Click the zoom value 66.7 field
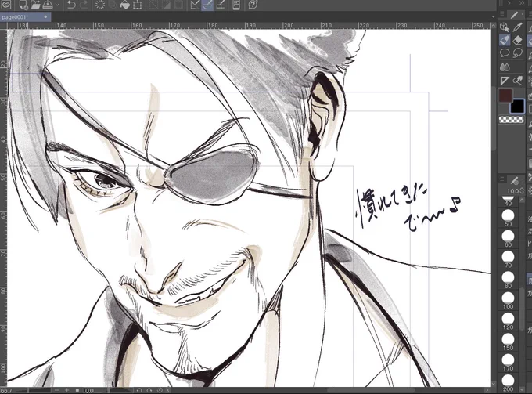The image size is (532, 394). 7,391
